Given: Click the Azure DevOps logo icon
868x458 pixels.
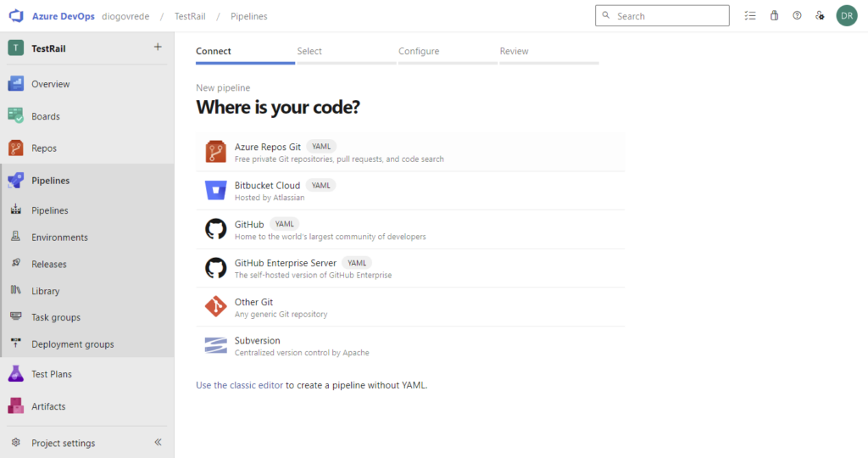Looking at the screenshot, I should coord(15,16).
